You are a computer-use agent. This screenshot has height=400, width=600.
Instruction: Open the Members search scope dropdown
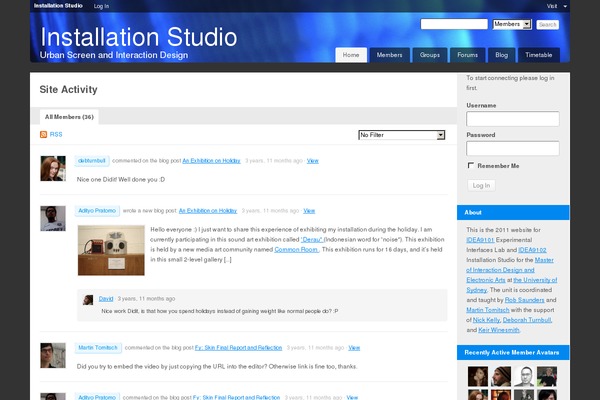point(512,24)
